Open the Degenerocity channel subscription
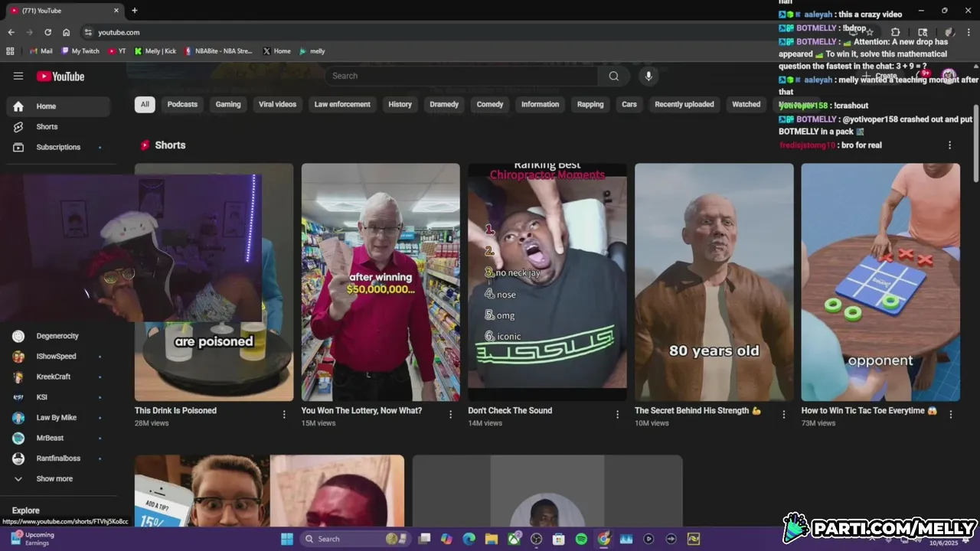 [57, 336]
